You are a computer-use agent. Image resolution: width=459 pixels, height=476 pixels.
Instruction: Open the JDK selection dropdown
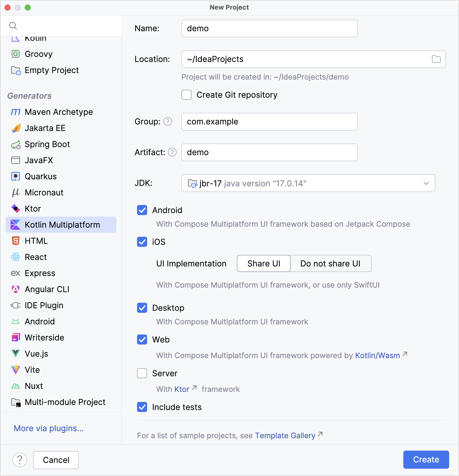pos(426,183)
